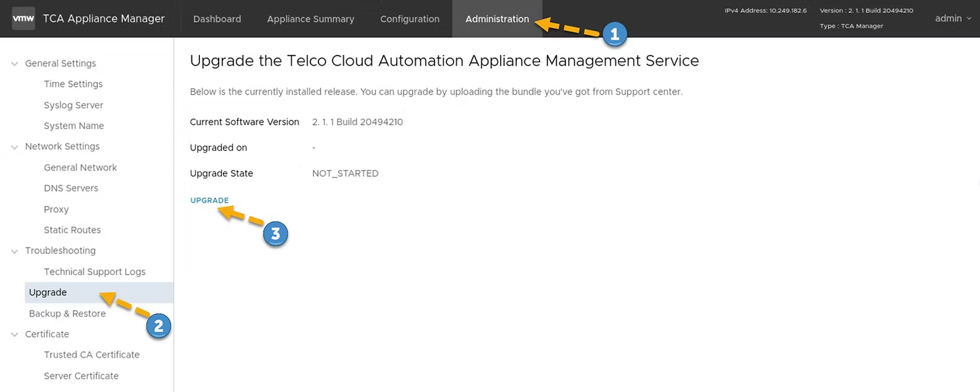Collapse the Network Settings section
The height and width of the screenshot is (392, 980).
point(14,146)
